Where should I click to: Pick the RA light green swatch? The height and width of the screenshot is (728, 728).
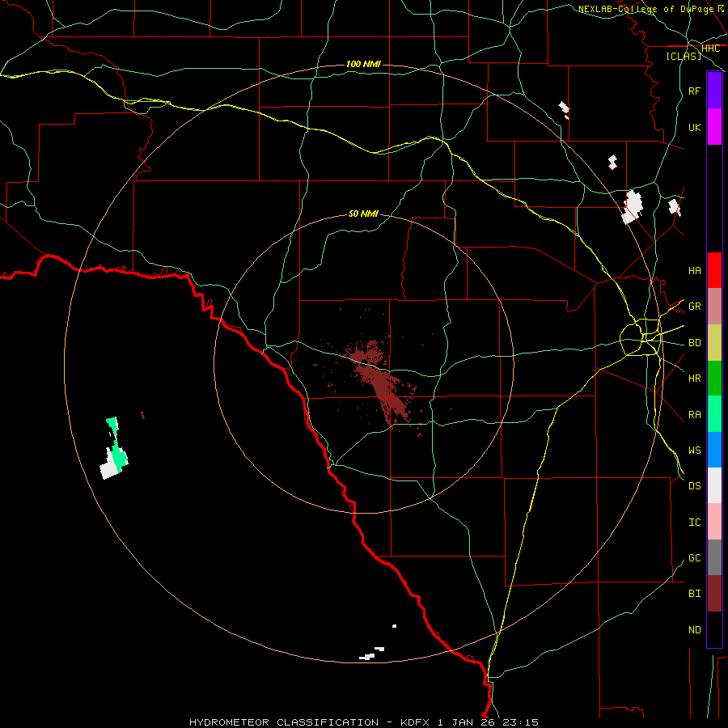pyautogui.click(x=714, y=414)
